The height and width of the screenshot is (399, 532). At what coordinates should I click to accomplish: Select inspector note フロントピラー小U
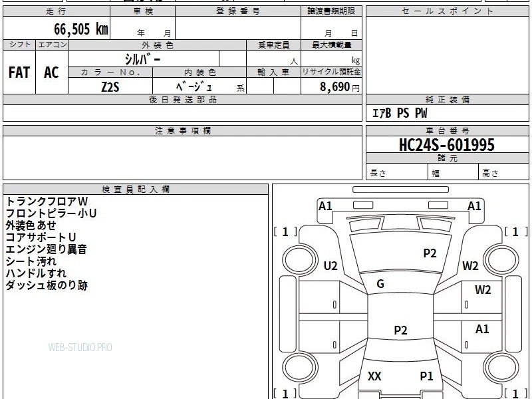click(x=51, y=213)
